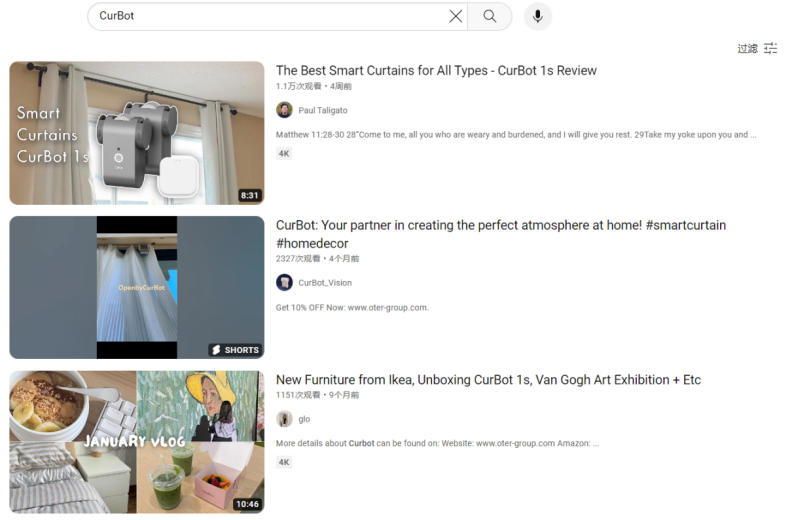Click the 4K badge under first video

pos(284,153)
